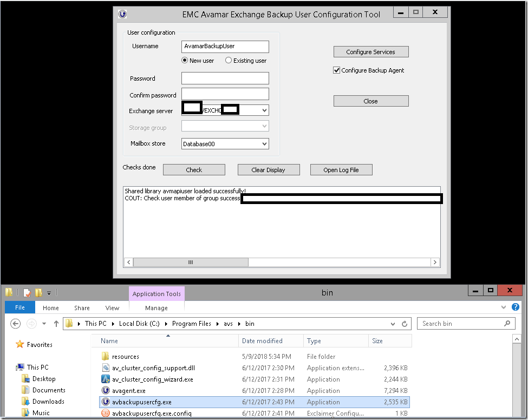Click the folder icon in address bar
This screenshot has height=420, width=528.
(69, 324)
